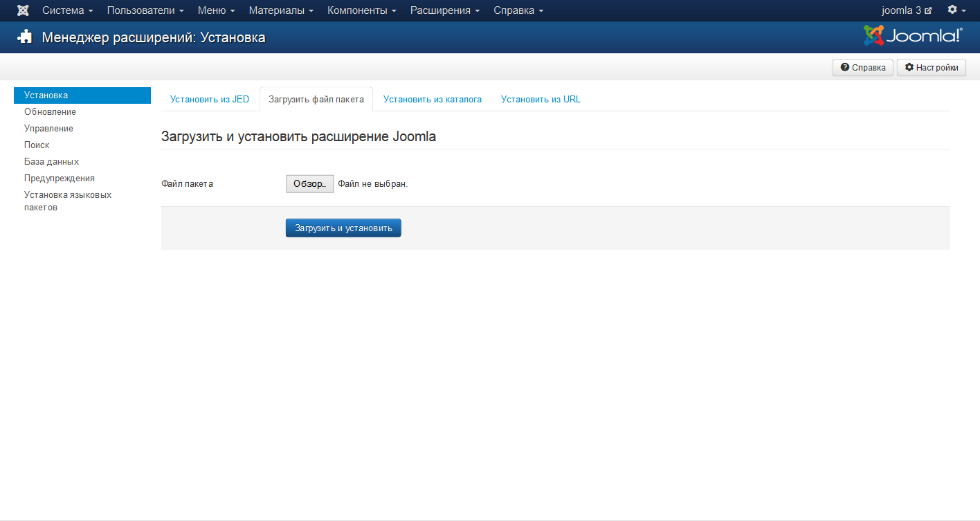Switch to the Загрузить файл пакета tab

(x=316, y=100)
